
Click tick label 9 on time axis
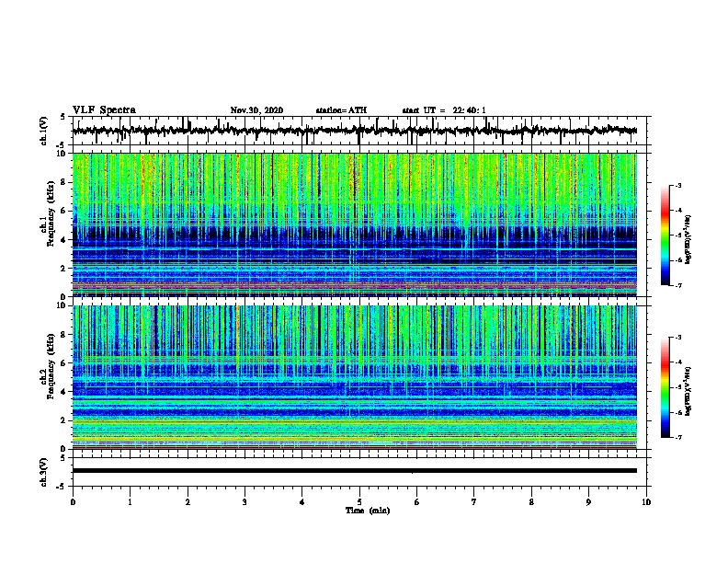click(588, 502)
